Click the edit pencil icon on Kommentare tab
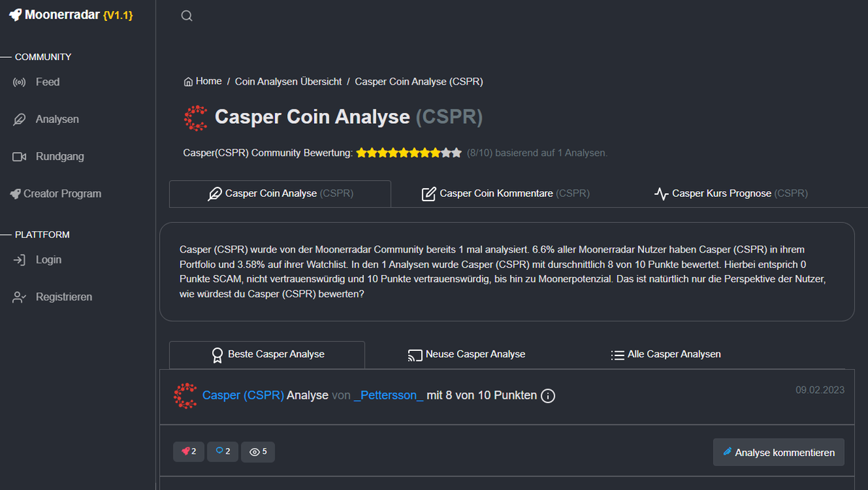 pyautogui.click(x=429, y=194)
